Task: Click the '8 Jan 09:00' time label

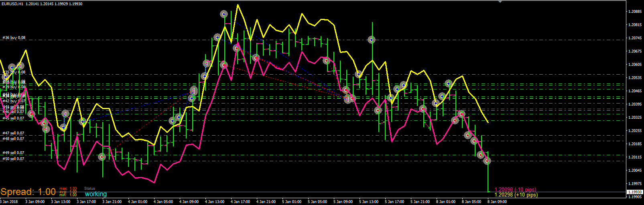Action: coord(497,202)
